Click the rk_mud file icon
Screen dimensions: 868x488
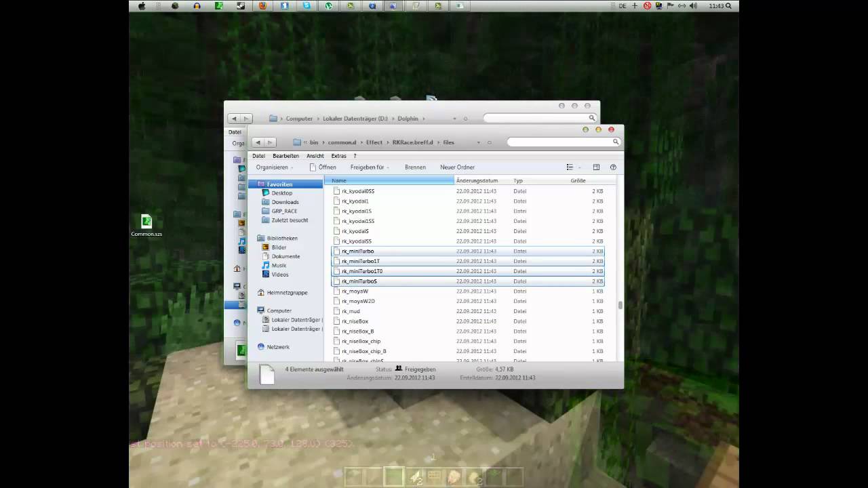[336, 311]
